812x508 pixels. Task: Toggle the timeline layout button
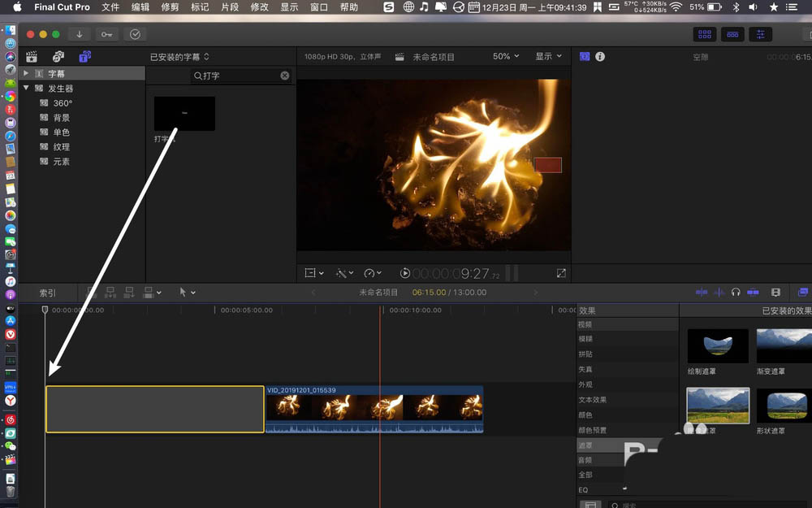click(x=732, y=34)
